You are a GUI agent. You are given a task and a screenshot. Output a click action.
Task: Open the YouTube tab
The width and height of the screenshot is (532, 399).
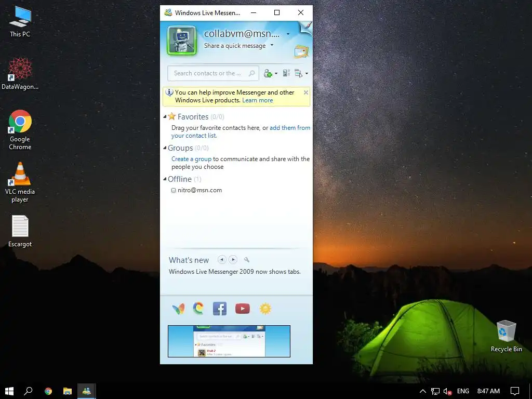coord(243,309)
